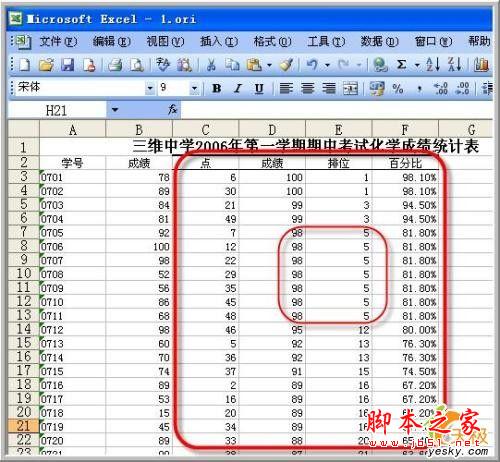
Task: Sort descending Z to A
Action: (x=455, y=64)
